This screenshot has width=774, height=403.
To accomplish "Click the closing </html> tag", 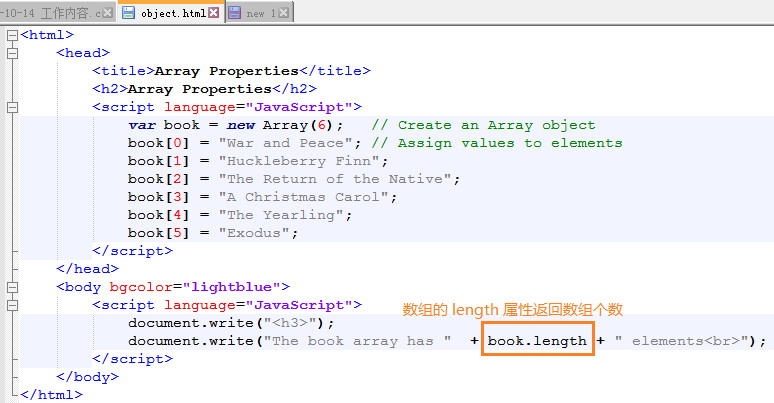I will (x=52, y=395).
